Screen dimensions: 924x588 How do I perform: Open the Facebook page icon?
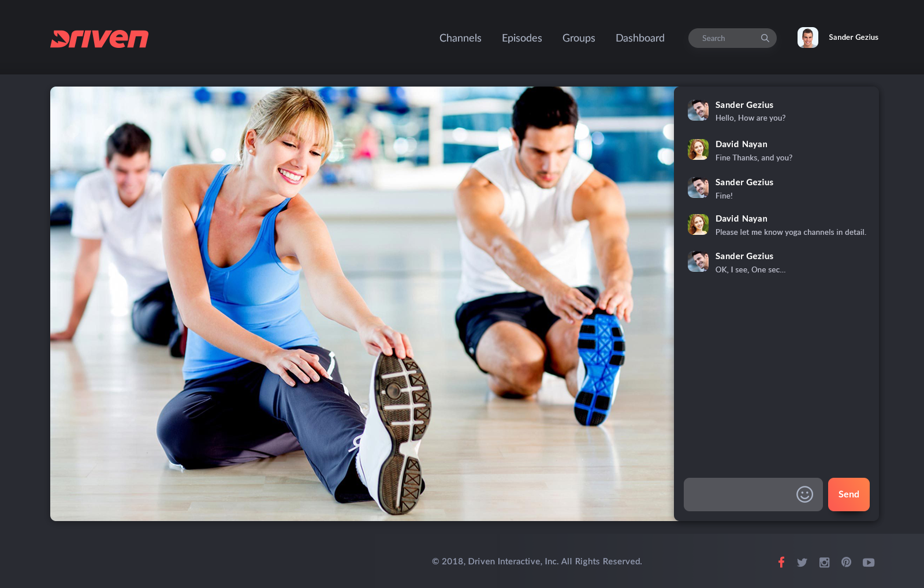781,562
